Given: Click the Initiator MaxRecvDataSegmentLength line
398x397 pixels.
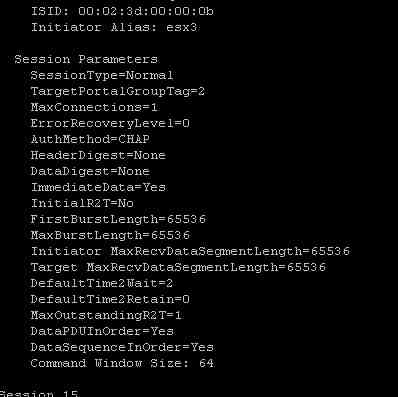Looking at the screenshot, I should (190, 251).
